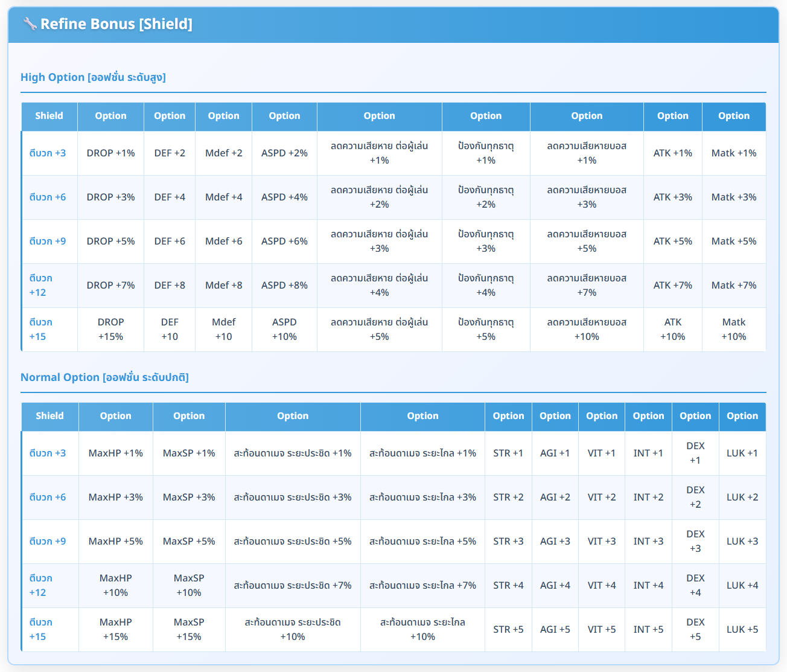
Task: Select the INT +3 cell
Action: (x=648, y=542)
